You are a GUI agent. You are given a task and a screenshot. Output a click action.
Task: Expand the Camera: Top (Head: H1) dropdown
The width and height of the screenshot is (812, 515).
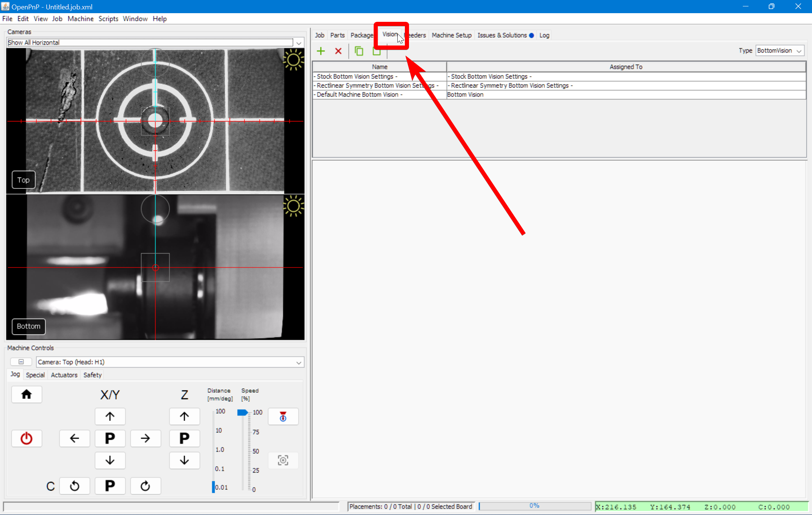[x=298, y=362]
